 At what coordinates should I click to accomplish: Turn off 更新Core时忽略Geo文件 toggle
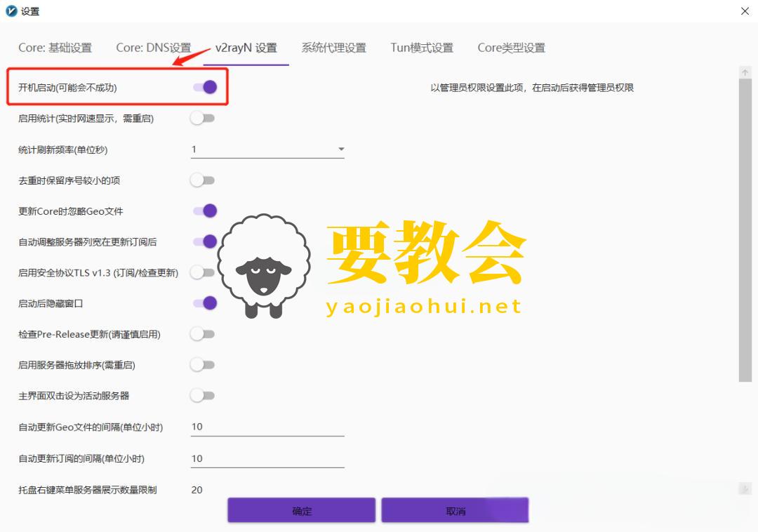pos(204,211)
